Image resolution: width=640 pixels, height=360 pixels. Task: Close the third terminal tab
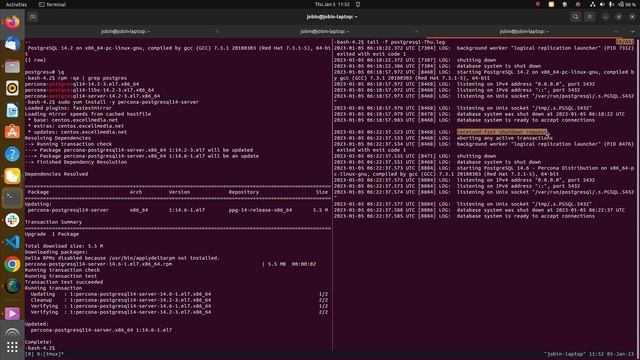coord(616,31)
